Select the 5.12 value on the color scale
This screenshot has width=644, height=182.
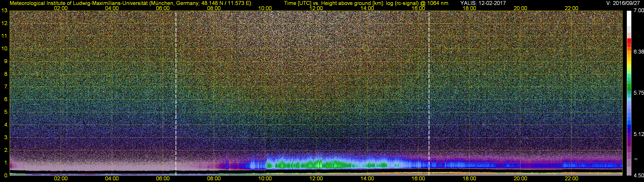point(639,134)
